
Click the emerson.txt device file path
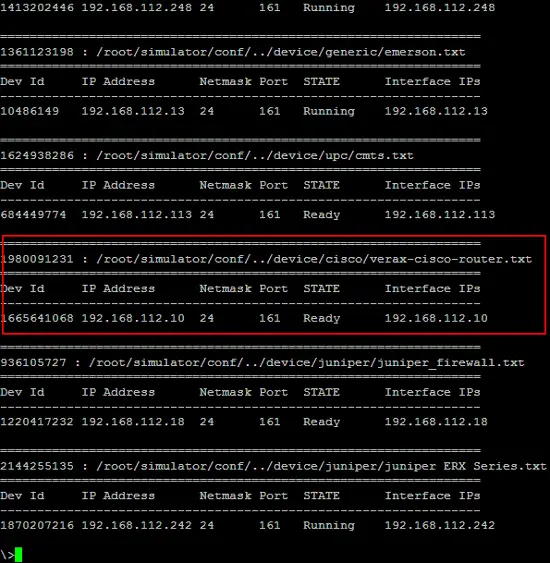(281, 52)
